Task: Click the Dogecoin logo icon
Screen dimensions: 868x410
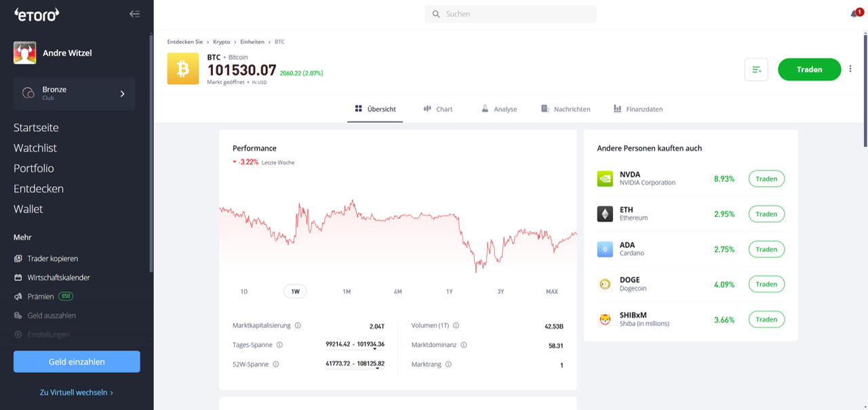Action: click(605, 284)
